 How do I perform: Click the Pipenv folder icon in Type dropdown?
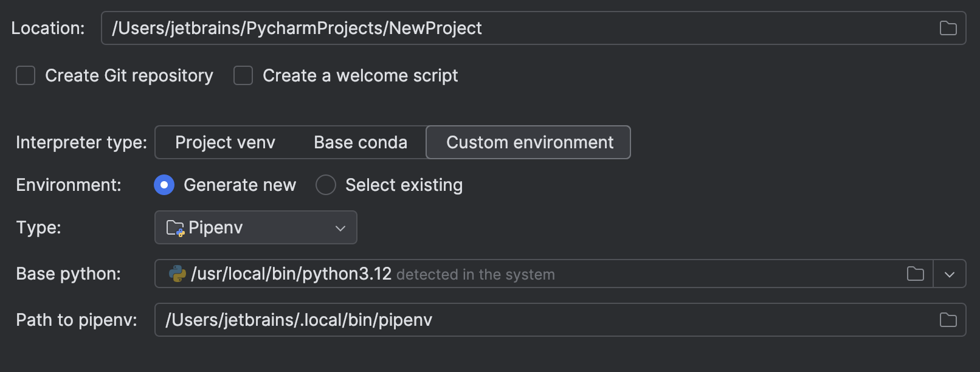click(x=175, y=228)
